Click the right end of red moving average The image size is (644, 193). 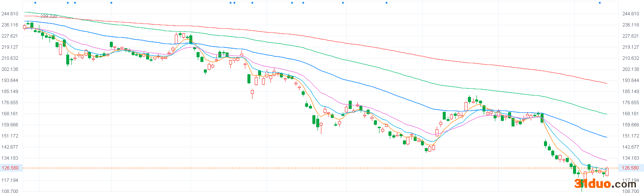pos(606,83)
